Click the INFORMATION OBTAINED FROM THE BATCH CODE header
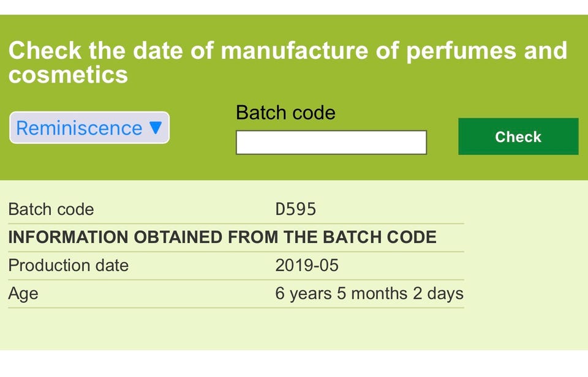The width and height of the screenshot is (588, 377). 222,237
